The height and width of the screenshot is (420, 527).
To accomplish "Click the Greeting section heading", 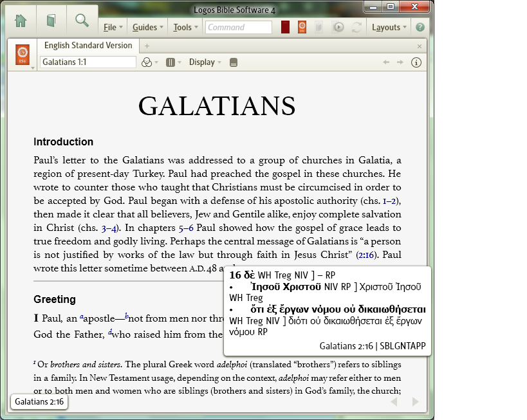I will coord(55,299).
